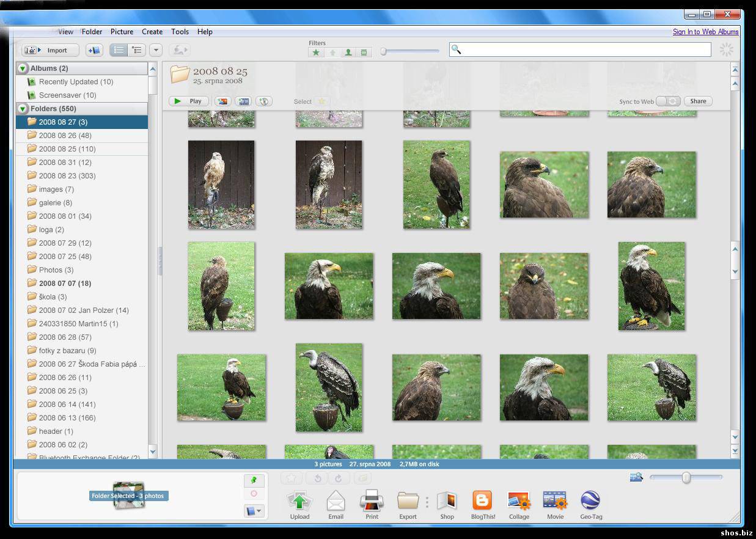Click the Upload icon in bottom toolbar
This screenshot has width=756, height=539.
click(299, 501)
